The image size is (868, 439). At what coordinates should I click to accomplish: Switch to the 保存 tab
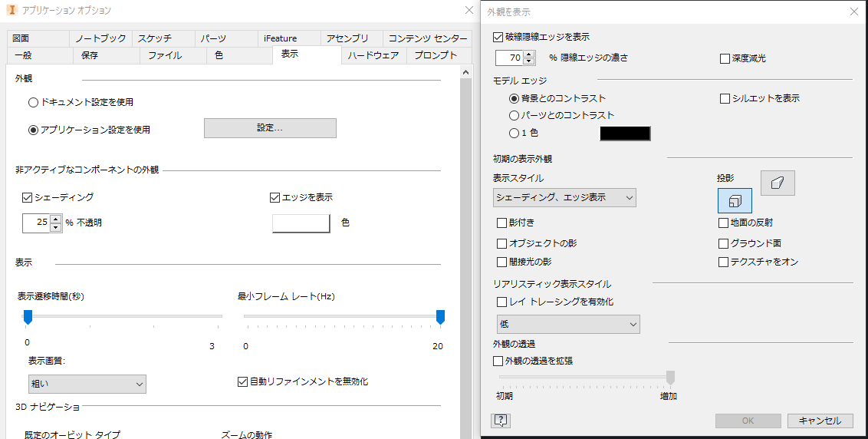click(107, 55)
